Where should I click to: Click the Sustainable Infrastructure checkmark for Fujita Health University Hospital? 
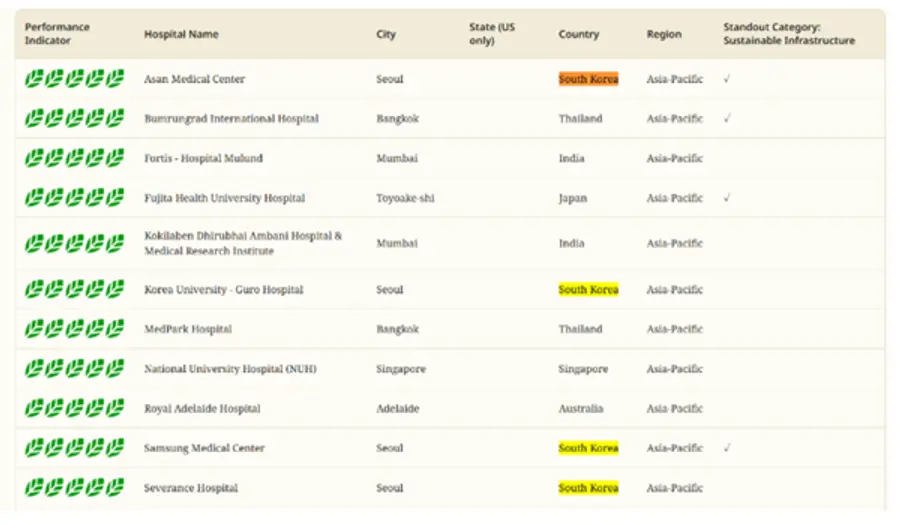[727, 198]
